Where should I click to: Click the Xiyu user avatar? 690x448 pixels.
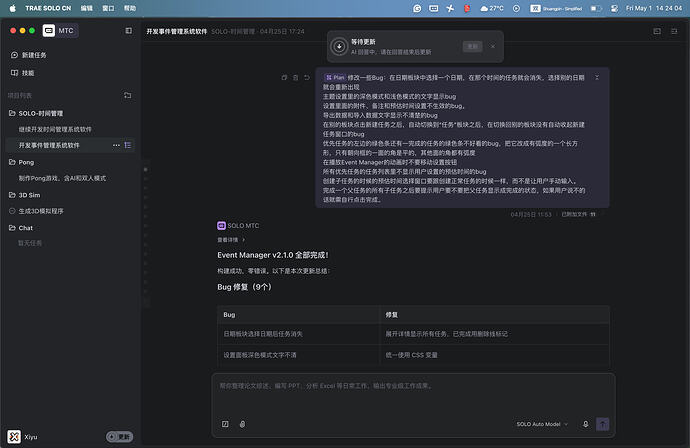[14, 437]
